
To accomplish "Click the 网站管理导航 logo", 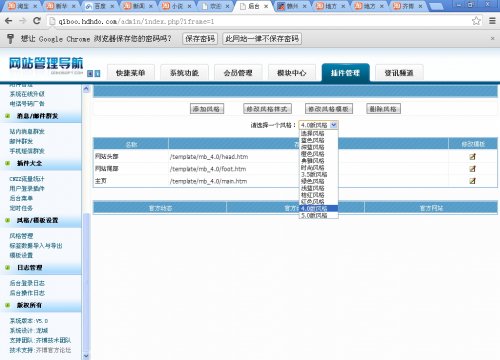I will point(46,63).
